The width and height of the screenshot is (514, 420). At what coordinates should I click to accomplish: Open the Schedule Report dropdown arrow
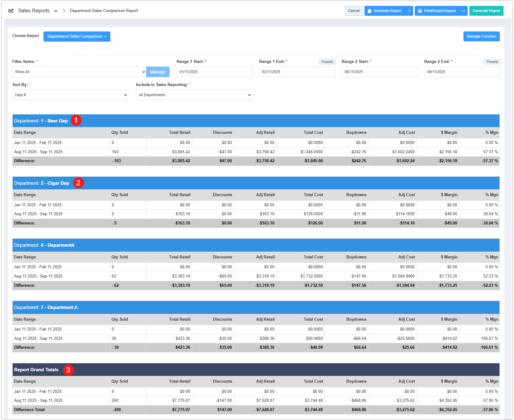click(409, 11)
